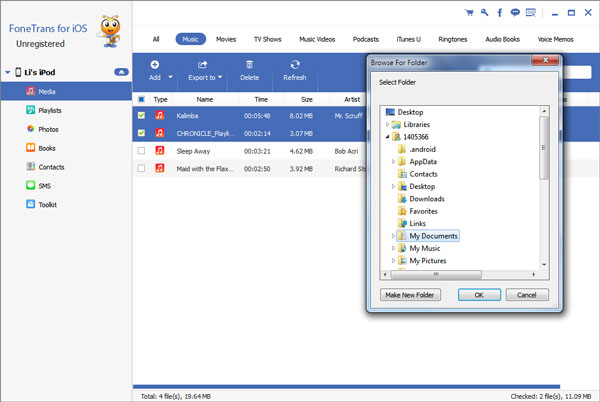Switch to the Music Videos tab

(317, 39)
